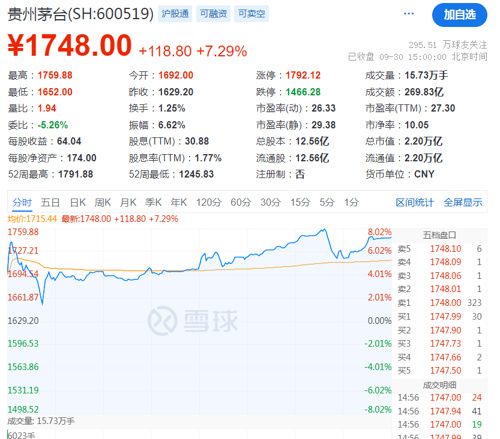Screen dimensions: 500x439
Task: Click the 涨停 value 1792.12
Action: click(x=303, y=75)
